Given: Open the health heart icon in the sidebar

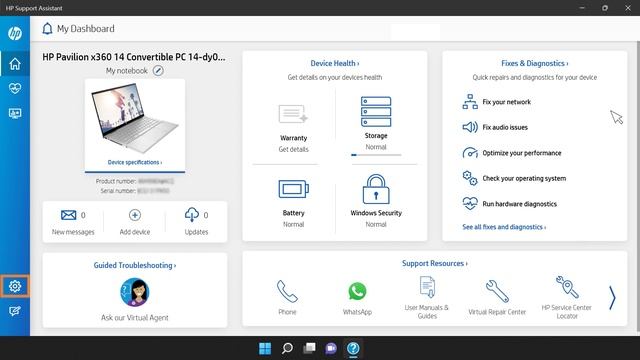Looking at the screenshot, I should [x=15, y=88].
